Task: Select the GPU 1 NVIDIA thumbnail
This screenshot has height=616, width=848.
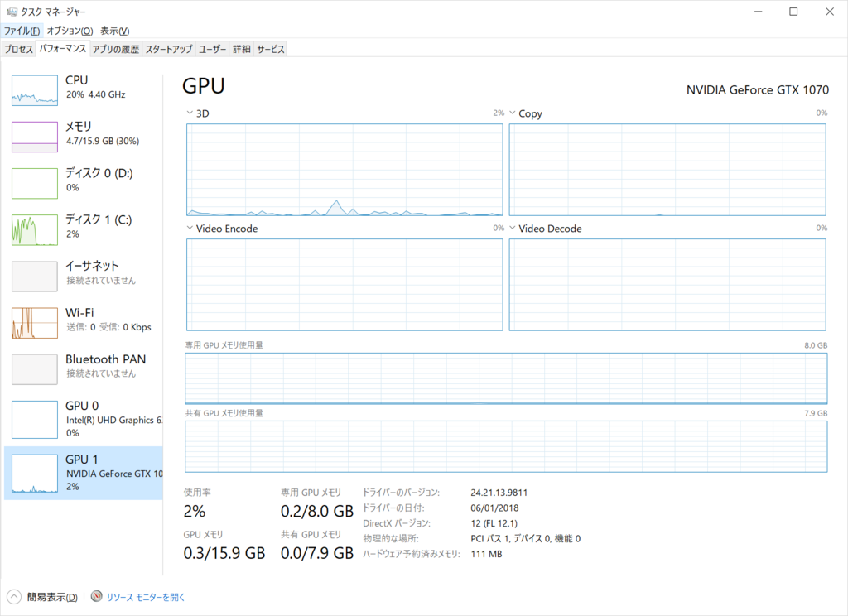Action: (x=35, y=474)
